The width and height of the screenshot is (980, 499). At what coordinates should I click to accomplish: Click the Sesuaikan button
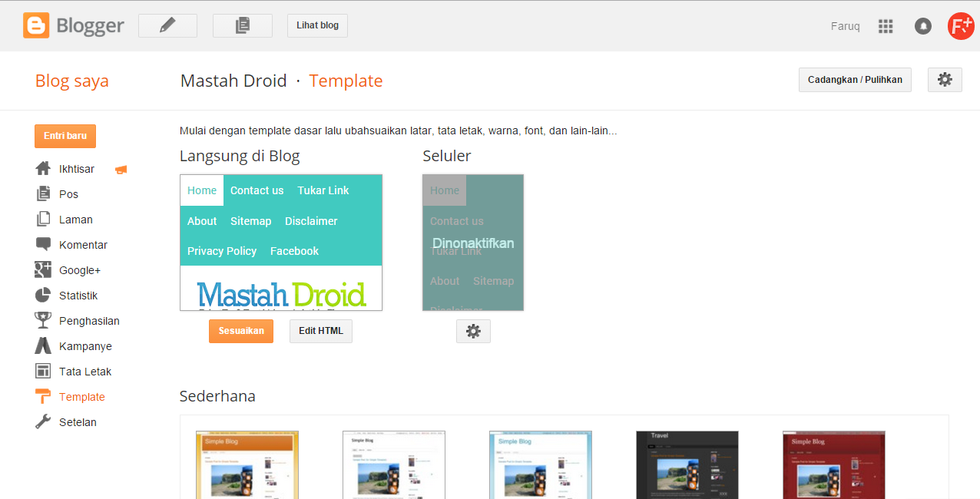click(x=241, y=331)
